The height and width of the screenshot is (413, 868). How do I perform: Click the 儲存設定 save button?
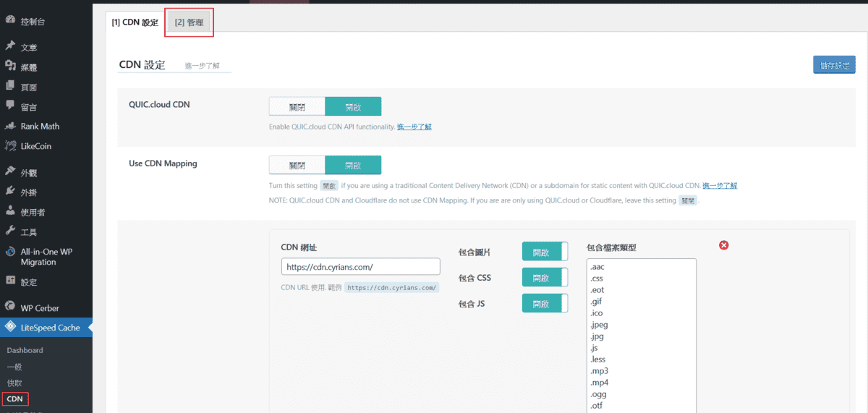pos(834,65)
